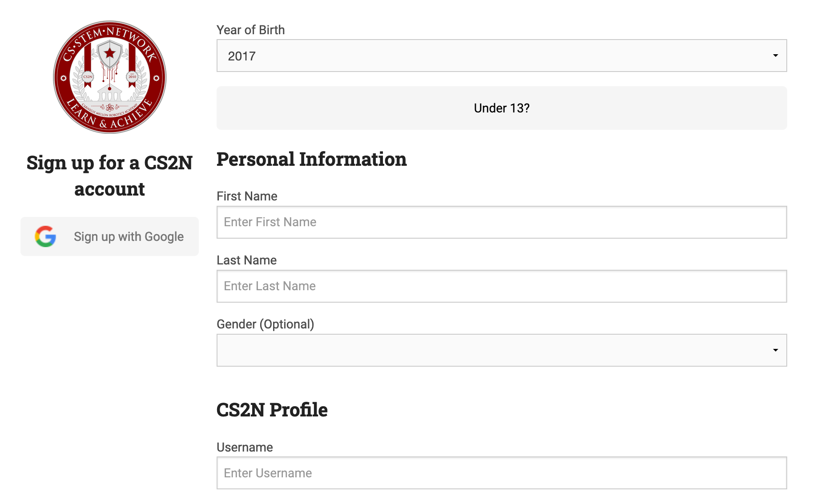Click the First Name label

coord(247,196)
